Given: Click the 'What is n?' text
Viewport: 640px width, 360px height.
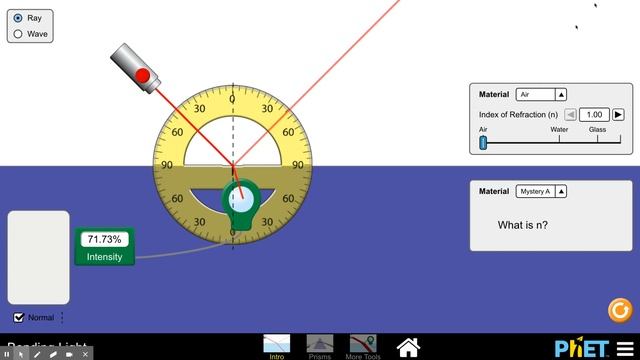Looking at the screenshot, I should 522,225.
